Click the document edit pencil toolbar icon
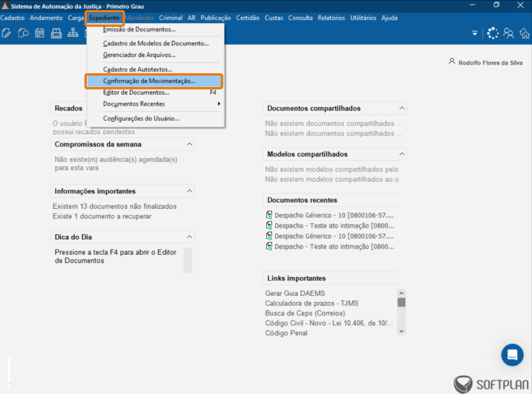The height and width of the screenshot is (394, 532). click(x=6, y=33)
